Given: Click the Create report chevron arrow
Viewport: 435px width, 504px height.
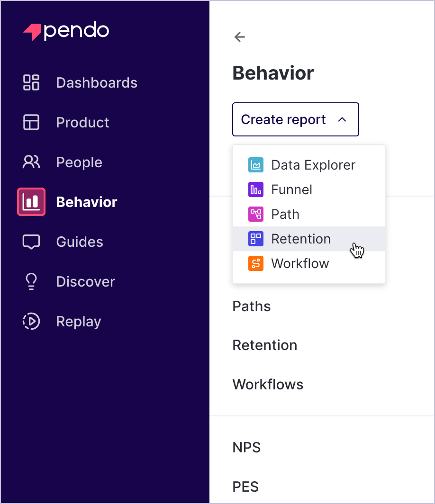Looking at the screenshot, I should (343, 119).
